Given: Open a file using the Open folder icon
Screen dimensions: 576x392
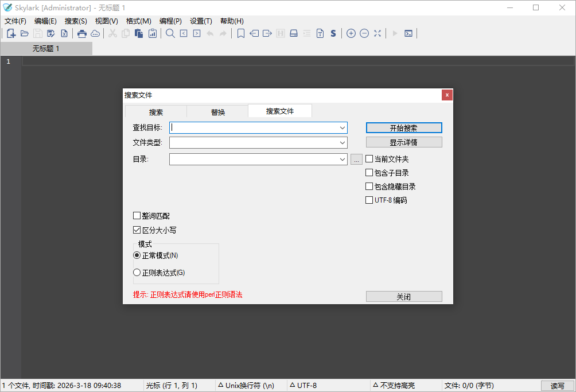Looking at the screenshot, I should pyautogui.click(x=25, y=33).
